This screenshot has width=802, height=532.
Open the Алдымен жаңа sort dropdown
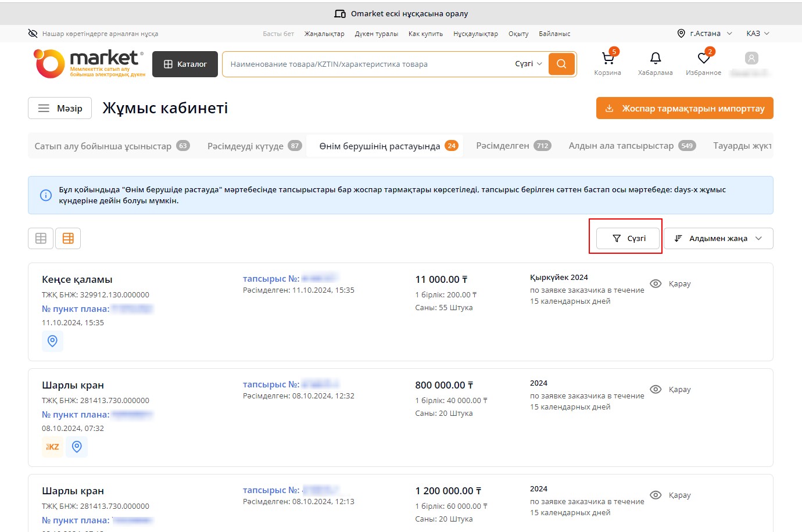point(718,238)
